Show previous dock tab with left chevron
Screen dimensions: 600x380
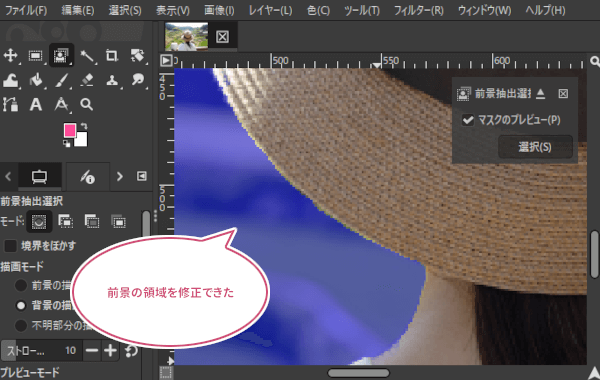[8, 176]
